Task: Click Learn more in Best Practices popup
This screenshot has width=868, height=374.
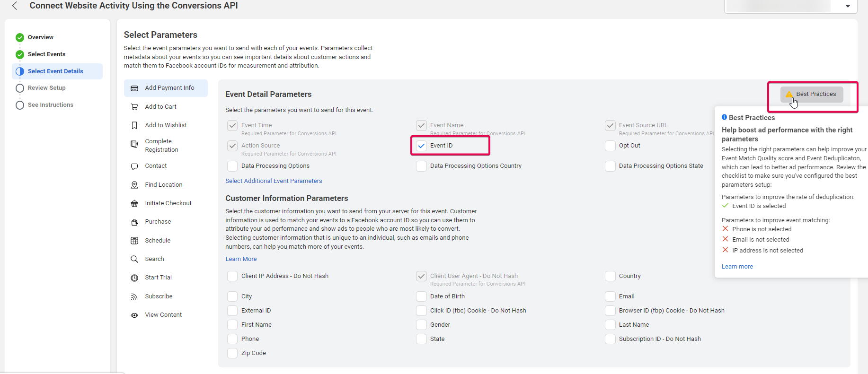Action: pyautogui.click(x=737, y=267)
